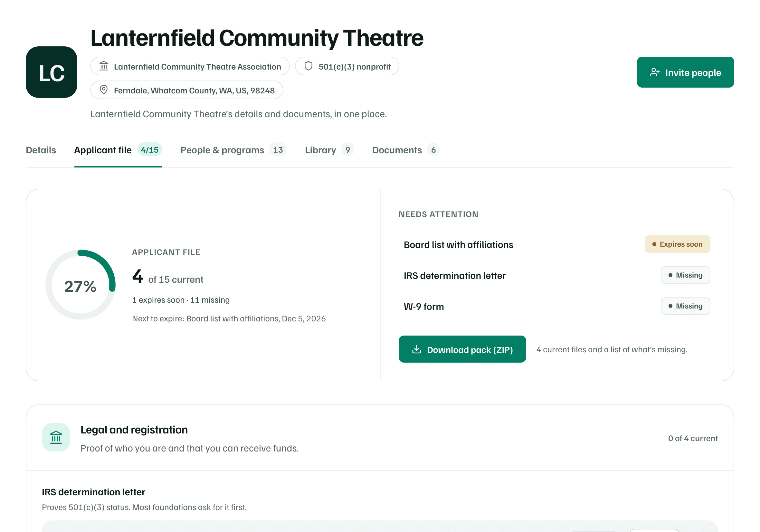Click the 'Next to expire' line
This screenshot has height=532, width=760.
(229, 318)
